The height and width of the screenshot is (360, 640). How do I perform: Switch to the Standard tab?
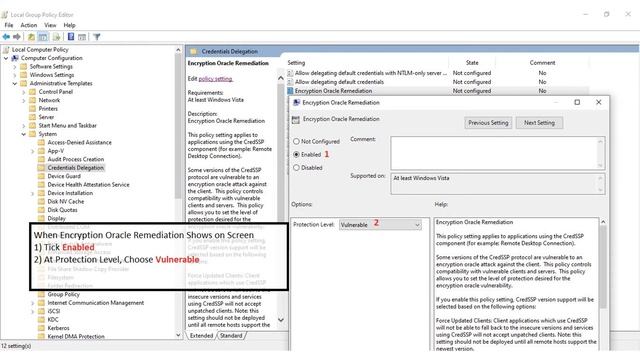point(231,336)
